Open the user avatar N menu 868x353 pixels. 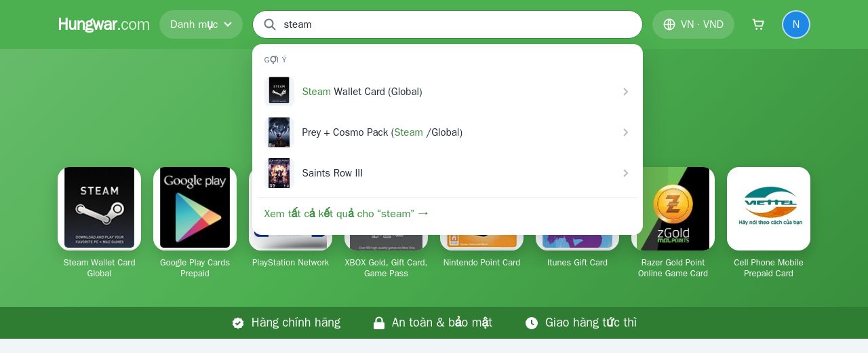coord(796,24)
